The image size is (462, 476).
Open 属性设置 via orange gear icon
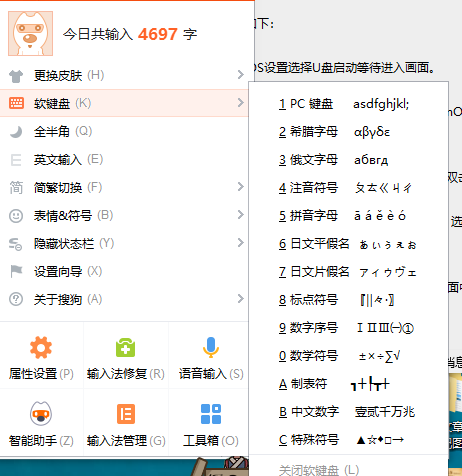tap(41, 347)
